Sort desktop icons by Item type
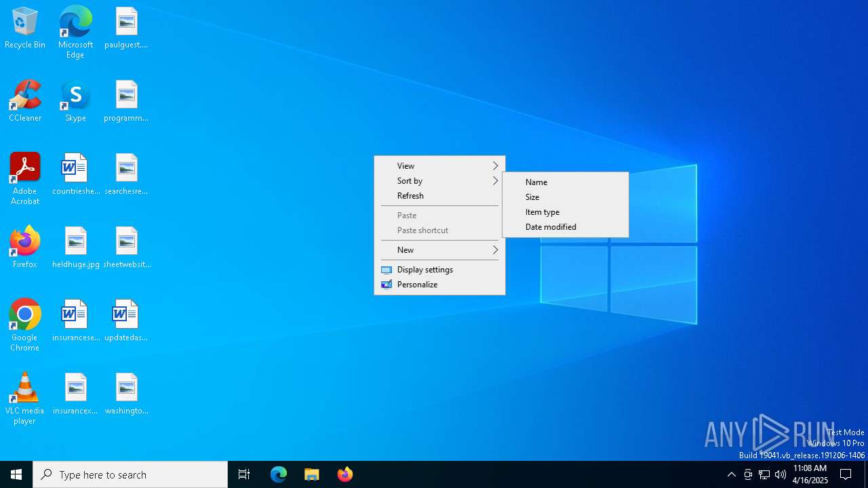The image size is (868, 488). tap(566, 212)
